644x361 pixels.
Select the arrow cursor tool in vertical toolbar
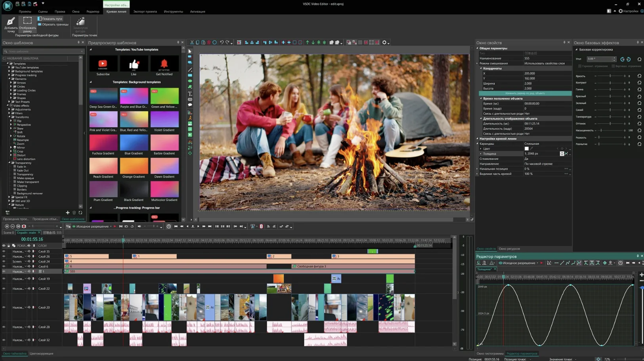pos(190,51)
